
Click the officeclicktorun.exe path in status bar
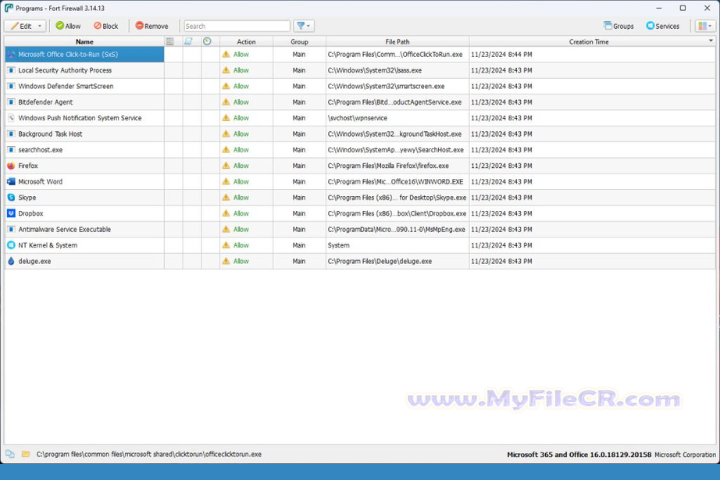[x=149, y=454]
